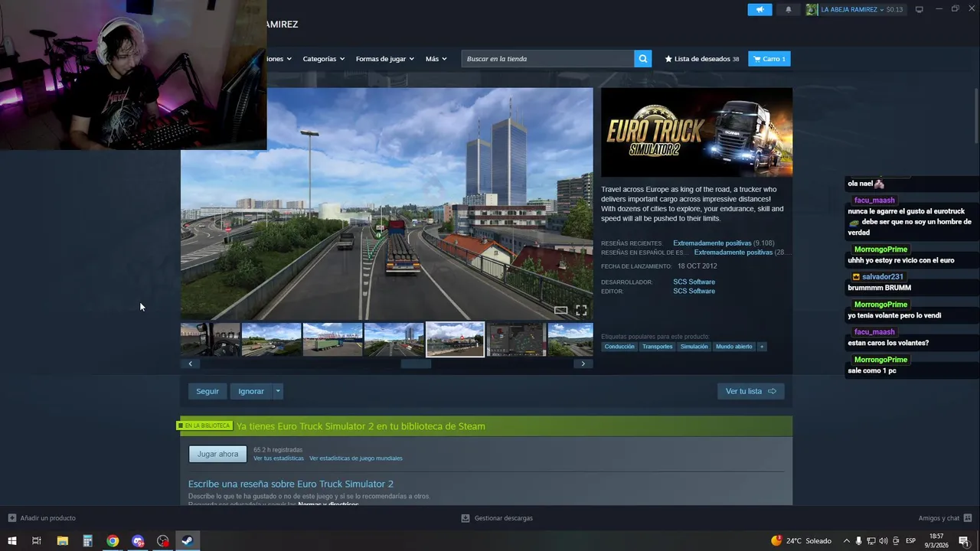Click chat user salvador231 name
Image resolution: width=980 pixels, height=551 pixels.
[x=882, y=277]
